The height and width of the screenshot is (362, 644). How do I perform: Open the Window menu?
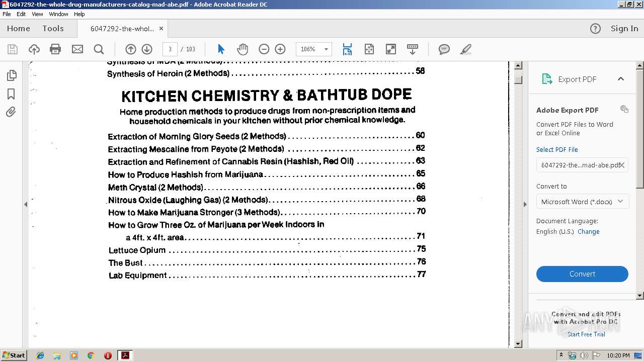coord(58,14)
